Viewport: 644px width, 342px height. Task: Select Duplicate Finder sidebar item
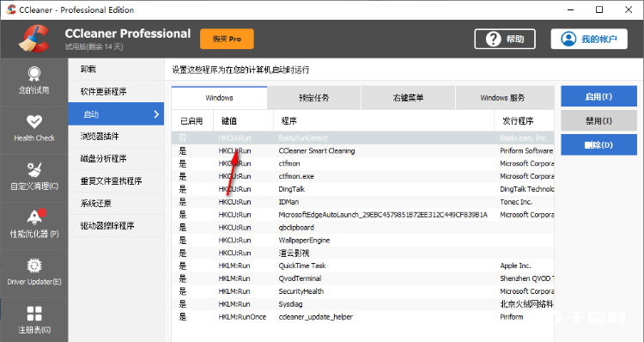116,180
